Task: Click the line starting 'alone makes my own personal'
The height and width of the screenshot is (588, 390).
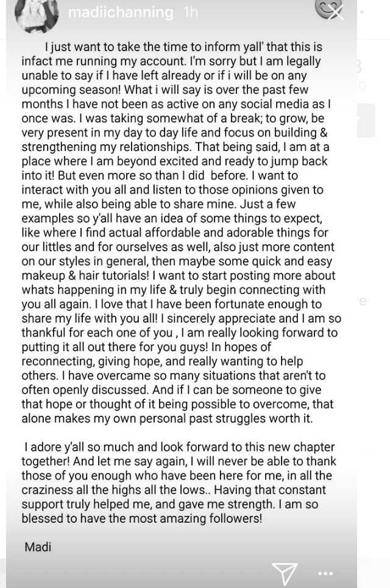Action: (x=167, y=419)
